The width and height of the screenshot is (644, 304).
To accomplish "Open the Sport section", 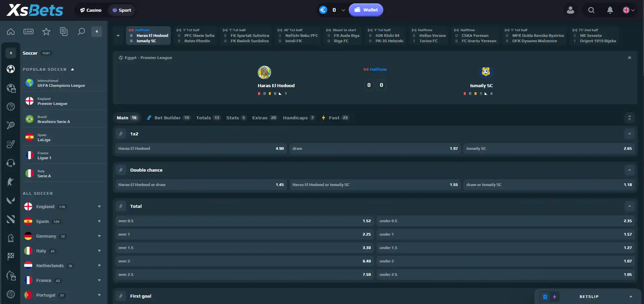I will 122,10.
